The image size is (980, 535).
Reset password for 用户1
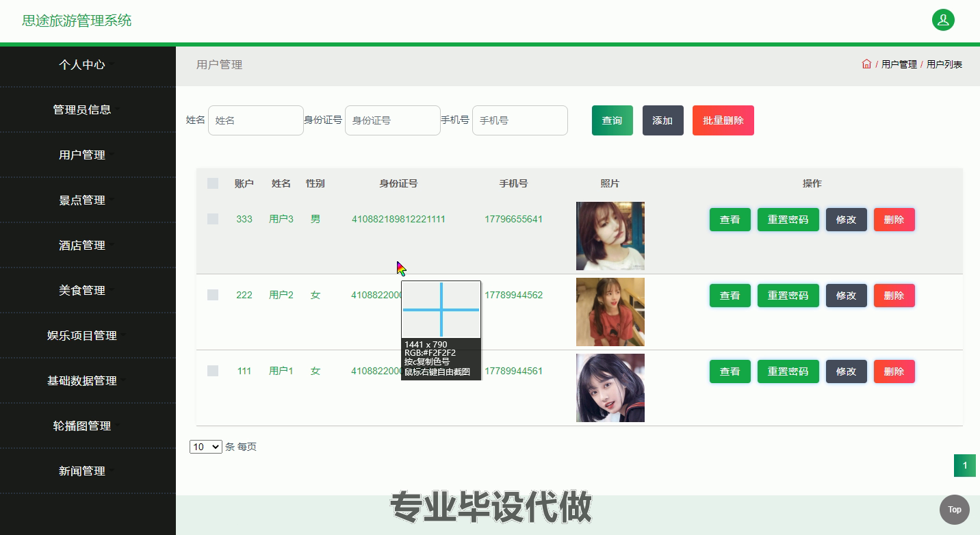[788, 371]
